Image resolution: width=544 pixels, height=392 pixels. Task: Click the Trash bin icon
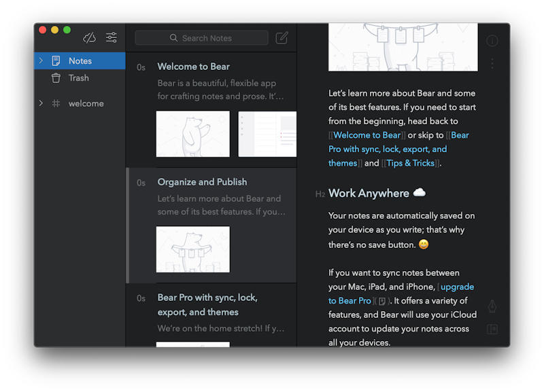tap(56, 78)
